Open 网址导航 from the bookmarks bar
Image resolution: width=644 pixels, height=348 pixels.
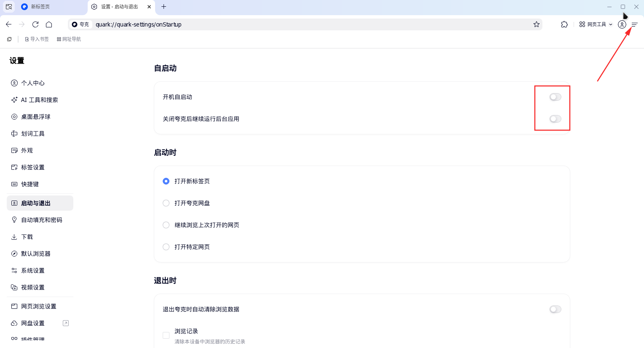click(69, 39)
